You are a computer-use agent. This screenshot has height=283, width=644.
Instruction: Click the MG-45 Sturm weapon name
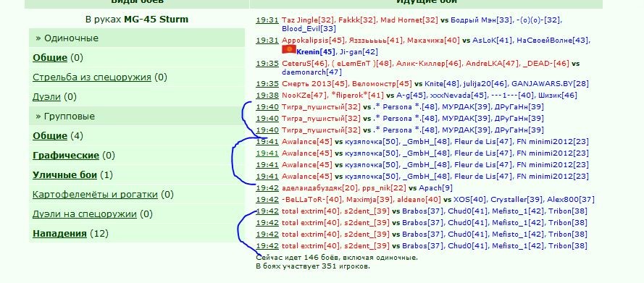point(156,19)
